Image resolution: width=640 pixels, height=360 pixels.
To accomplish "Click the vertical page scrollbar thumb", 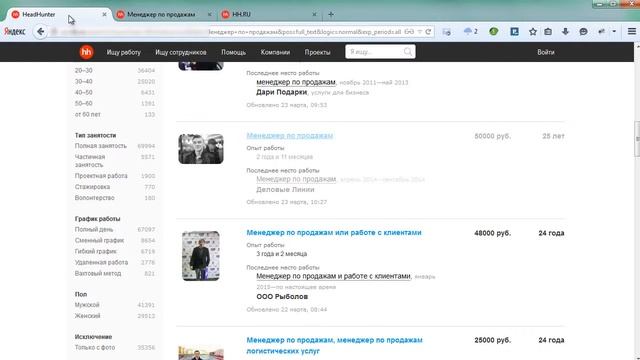I will click(x=637, y=139).
